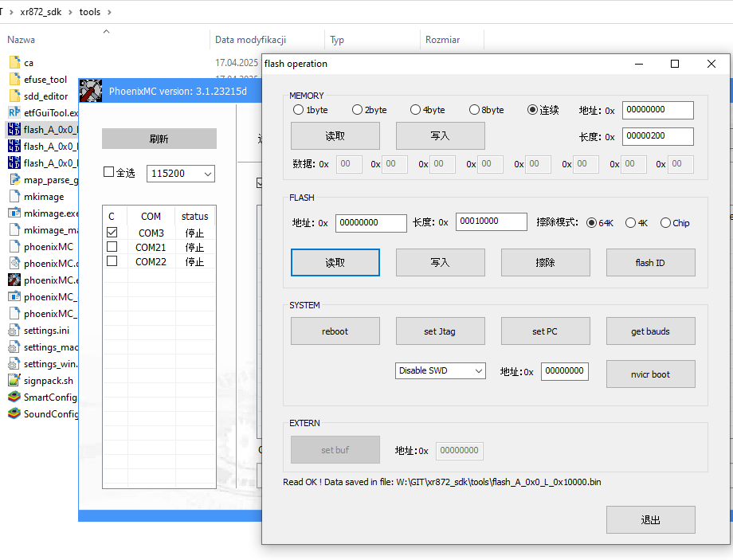Click the xr872_sdk breadcrumb path segment
This screenshot has width=733, height=560.
point(41,12)
